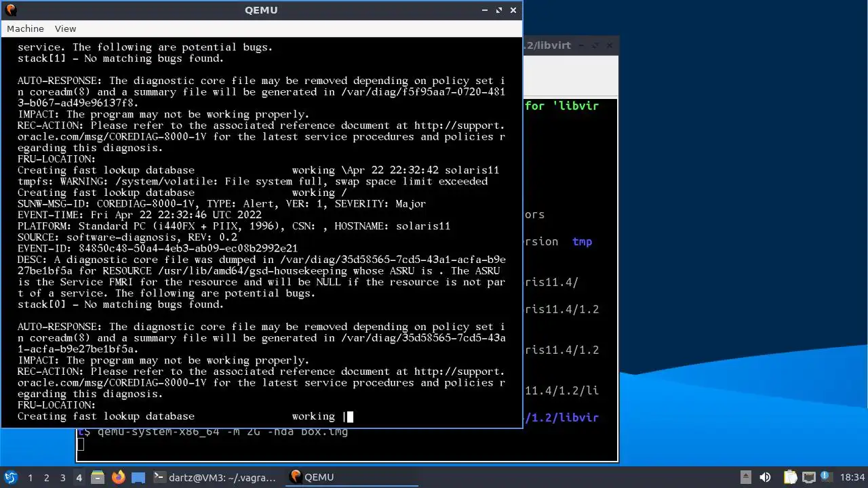Screen dimensions: 868x488
Task: Open the network connection tray icon
Action: [808, 477]
